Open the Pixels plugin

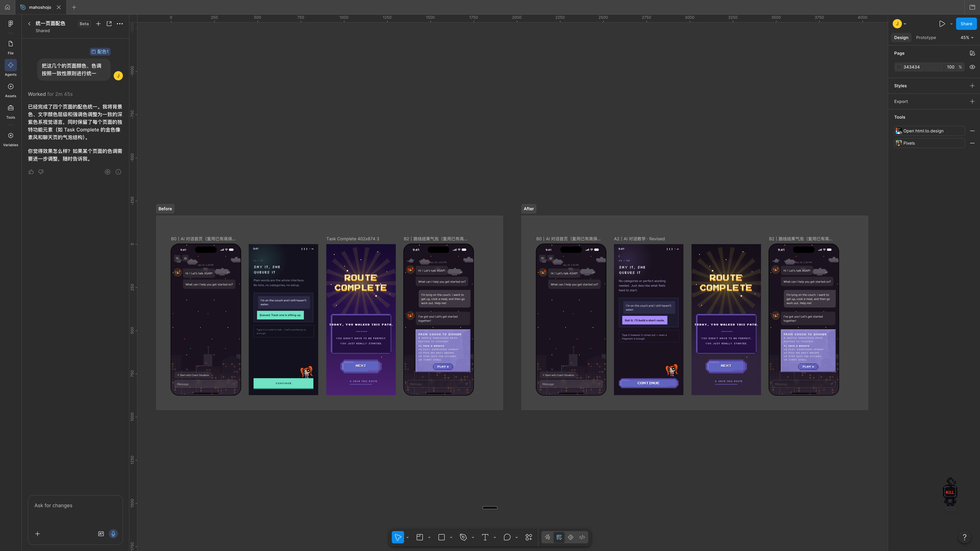point(929,143)
